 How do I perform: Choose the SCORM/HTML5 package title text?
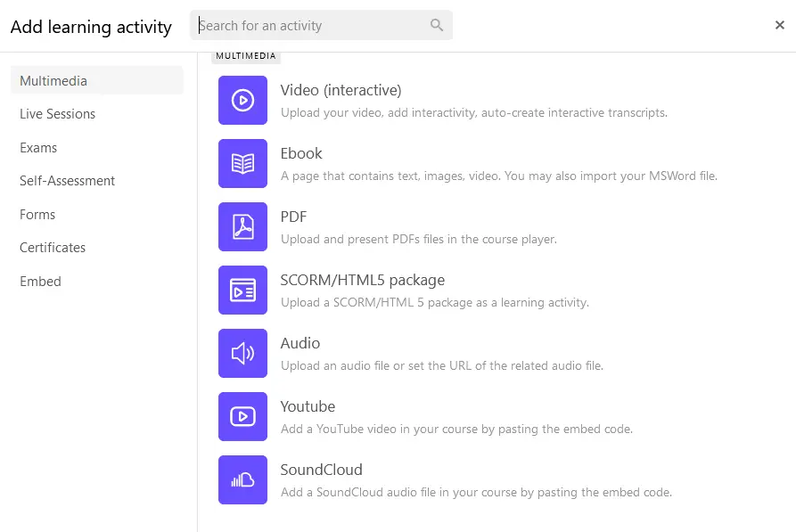(362, 280)
